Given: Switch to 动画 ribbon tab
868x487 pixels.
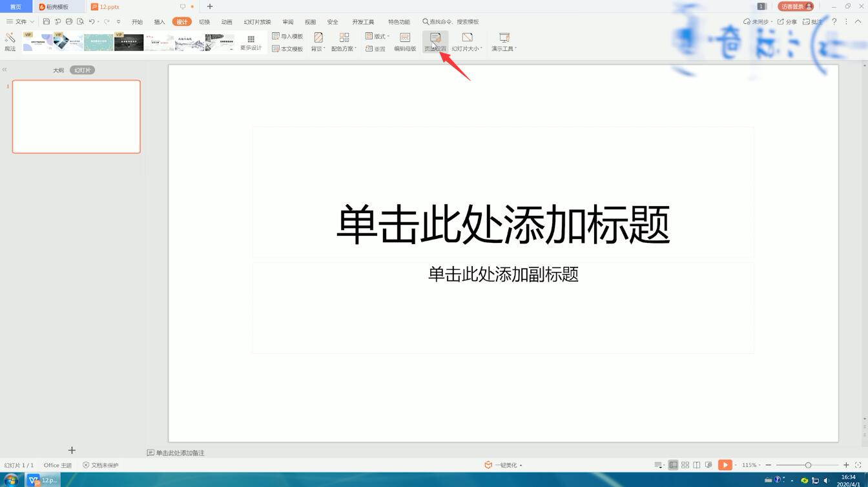Looking at the screenshot, I should [227, 22].
